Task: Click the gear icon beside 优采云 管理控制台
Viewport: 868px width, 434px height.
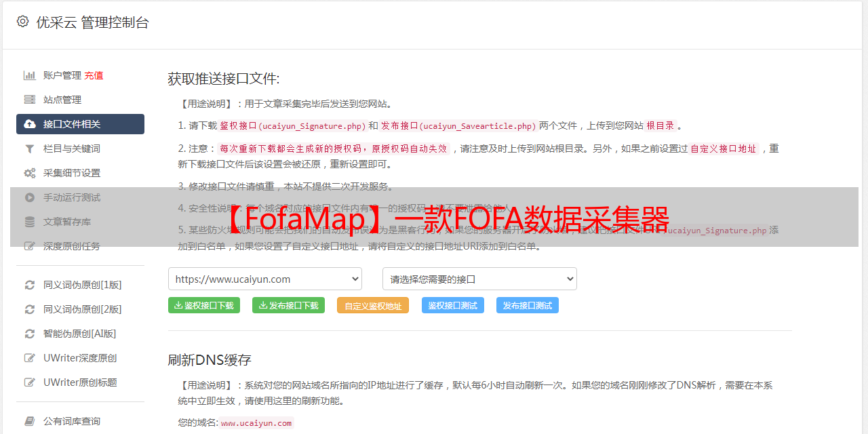Action: point(22,22)
